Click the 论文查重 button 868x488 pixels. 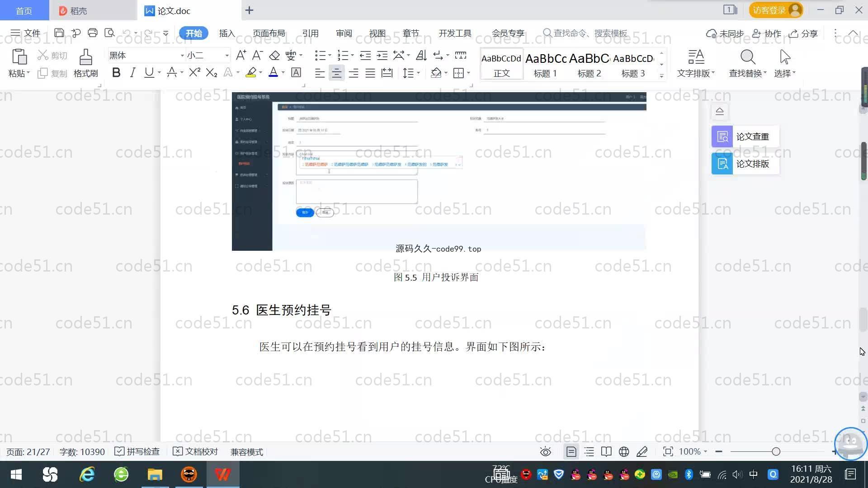point(745,136)
